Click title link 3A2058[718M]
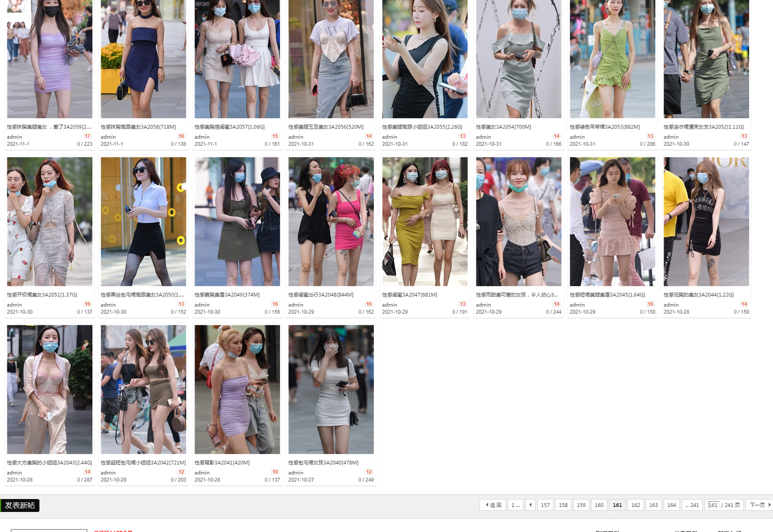Screen dimensions: 773x532 point(138,127)
